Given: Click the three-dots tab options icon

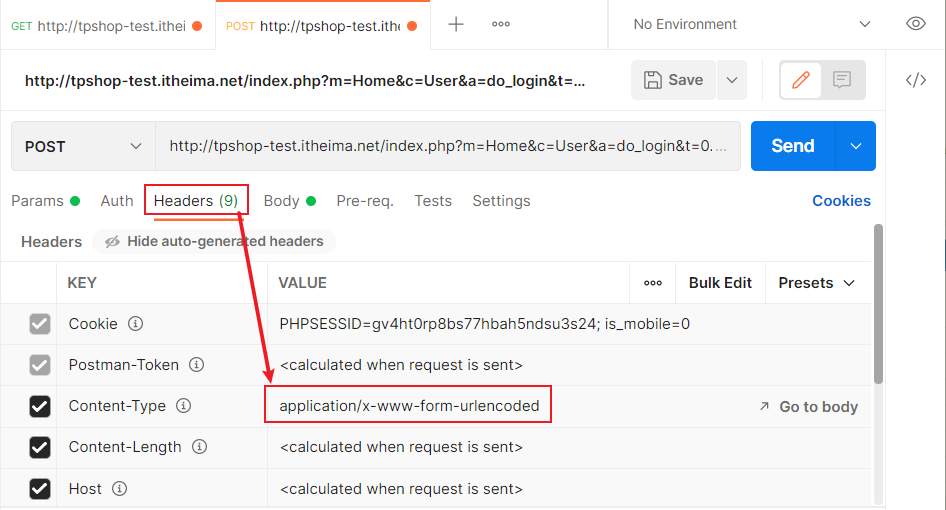Looking at the screenshot, I should (501, 24).
